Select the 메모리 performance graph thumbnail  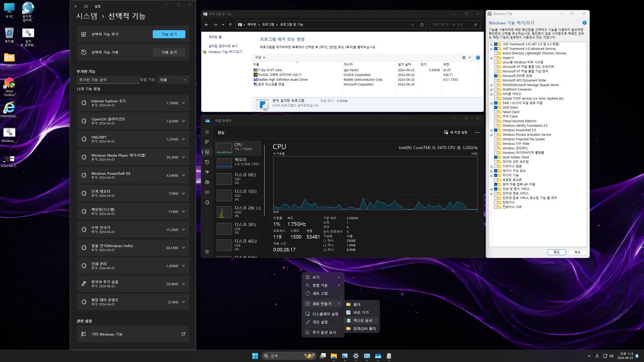(x=224, y=163)
